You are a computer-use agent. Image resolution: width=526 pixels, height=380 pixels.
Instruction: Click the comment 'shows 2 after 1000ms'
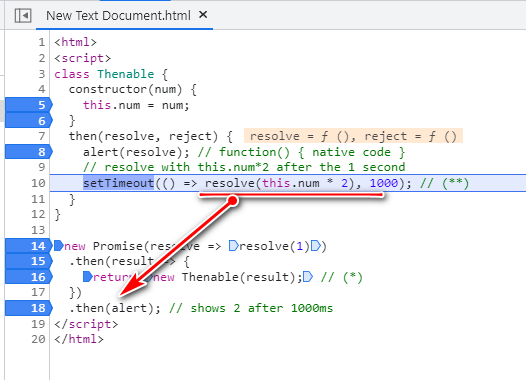(x=251, y=308)
